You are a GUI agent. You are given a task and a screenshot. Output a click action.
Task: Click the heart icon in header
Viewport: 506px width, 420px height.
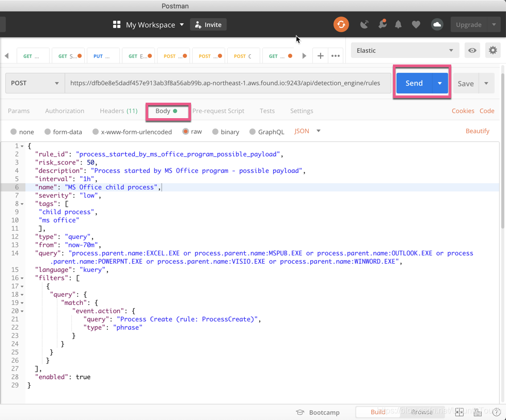(x=416, y=25)
